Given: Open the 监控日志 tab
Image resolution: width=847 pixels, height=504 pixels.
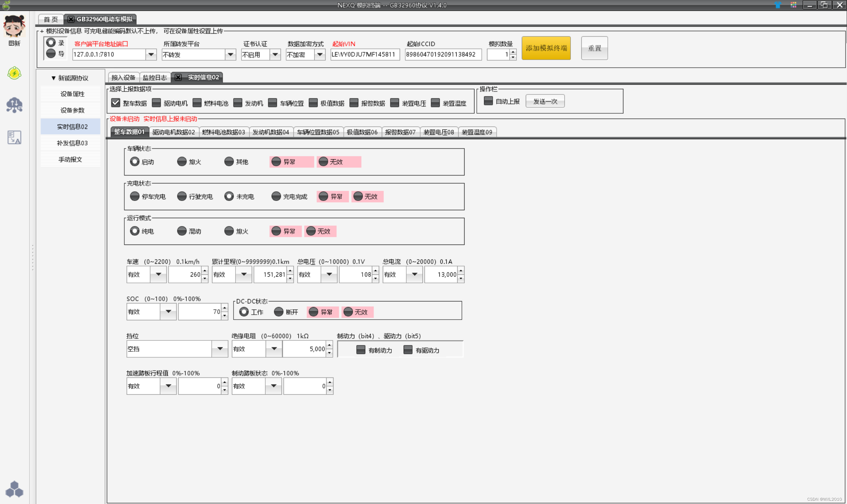Looking at the screenshot, I should 155,77.
